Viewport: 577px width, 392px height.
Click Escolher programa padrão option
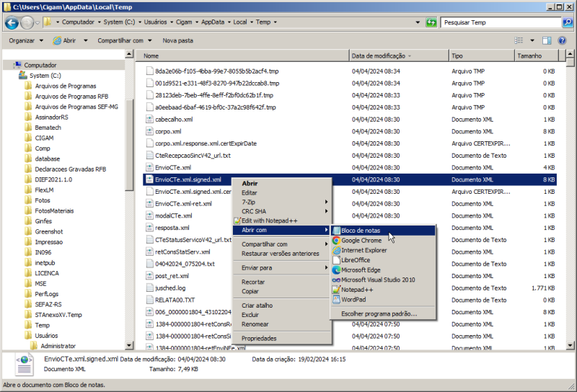pyautogui.click(x=383, y=313)
